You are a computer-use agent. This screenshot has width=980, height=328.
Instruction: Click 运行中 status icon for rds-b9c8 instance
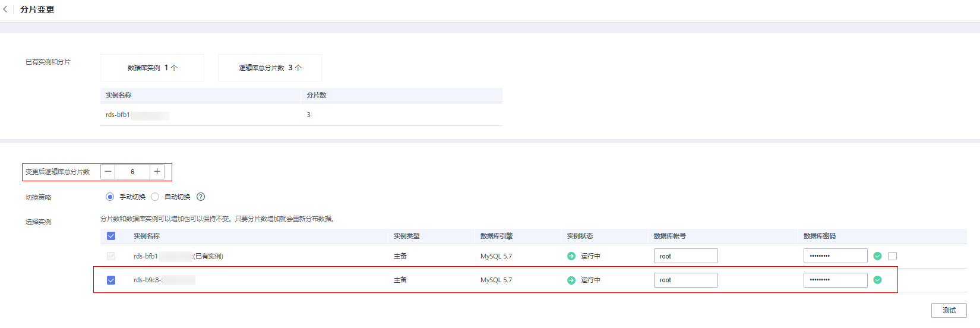[571, 280]
